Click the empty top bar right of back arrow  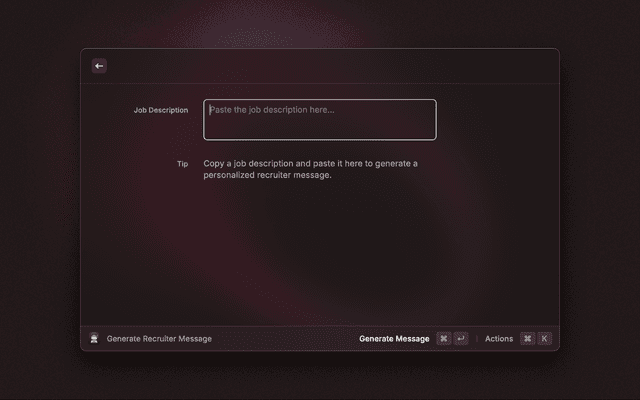tap(330, 66)
